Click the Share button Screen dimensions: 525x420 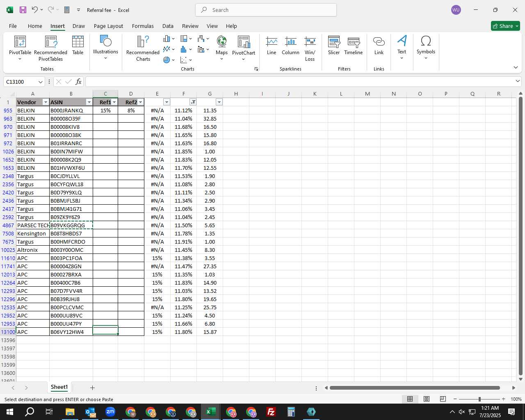(505, 26)
